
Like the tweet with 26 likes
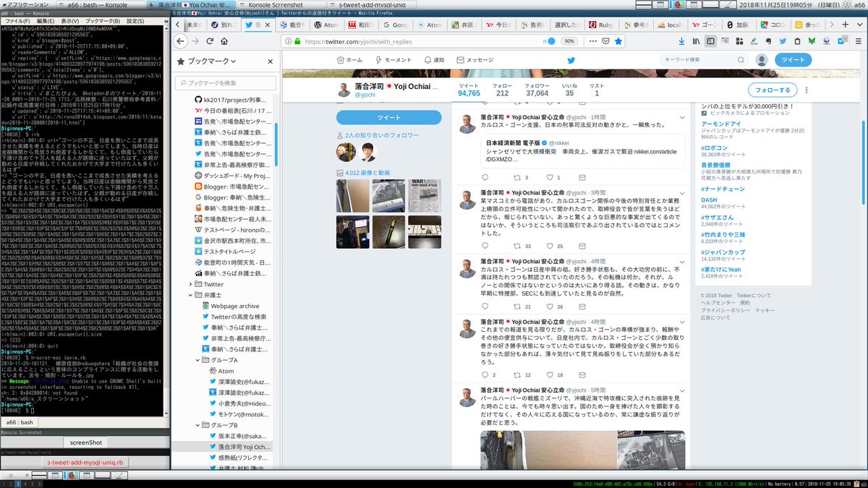pos(550,307)
